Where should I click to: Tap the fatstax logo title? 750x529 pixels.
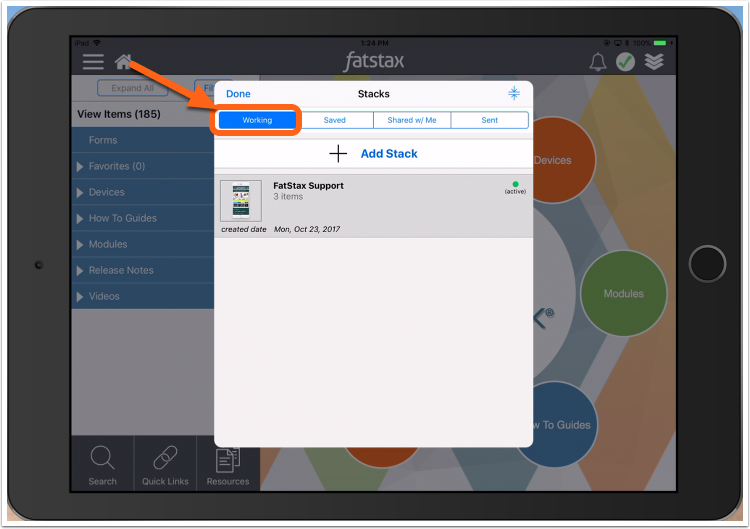(x=374, y=61)
